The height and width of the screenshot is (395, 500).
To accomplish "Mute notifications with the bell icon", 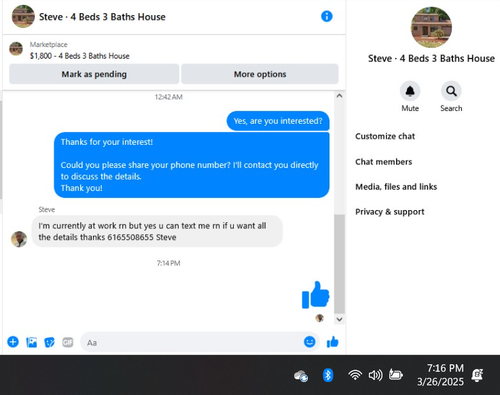I will point(410,91).
